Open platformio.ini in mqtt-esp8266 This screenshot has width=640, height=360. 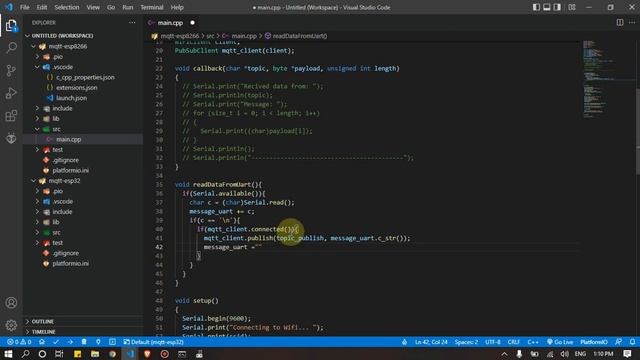point(83,171)
